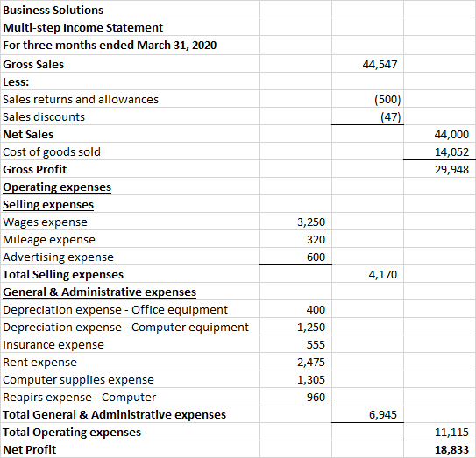Select the 'Wages expense' label
476x458 pixels.
click(x=45, y=222)
